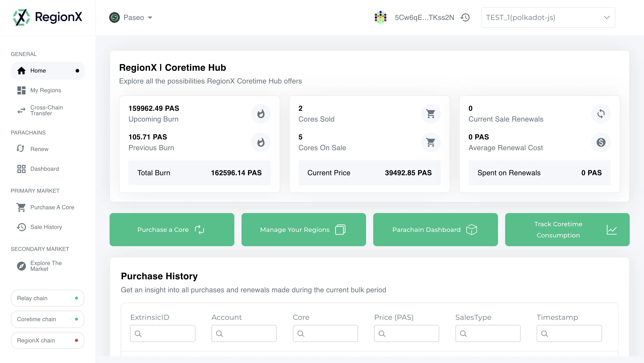Click the transaction history icon next to wallet address
Screen dimensions: 644x363
[x=466, y=17]
